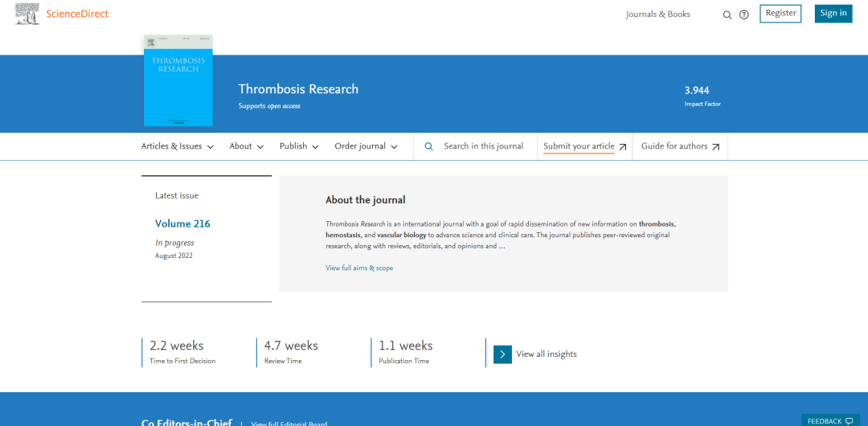This screenshot has width=868, height=426.
Task: Expand the Articles & Issues dropdown
Action: pyautogui.click(x=177, y=146)
